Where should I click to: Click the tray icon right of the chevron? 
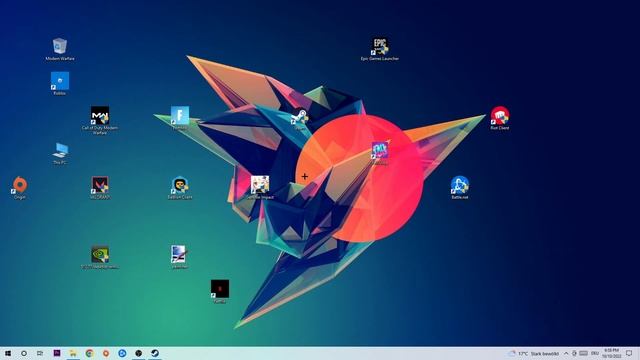pyautogui.click(x=574, y=353)
